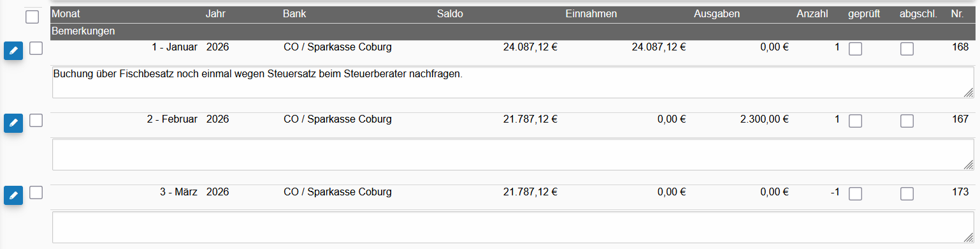Image resolution: width=980 pixels, height=249 pixels.
Task: Sort by Saldo column header
Action: [450, 14]
